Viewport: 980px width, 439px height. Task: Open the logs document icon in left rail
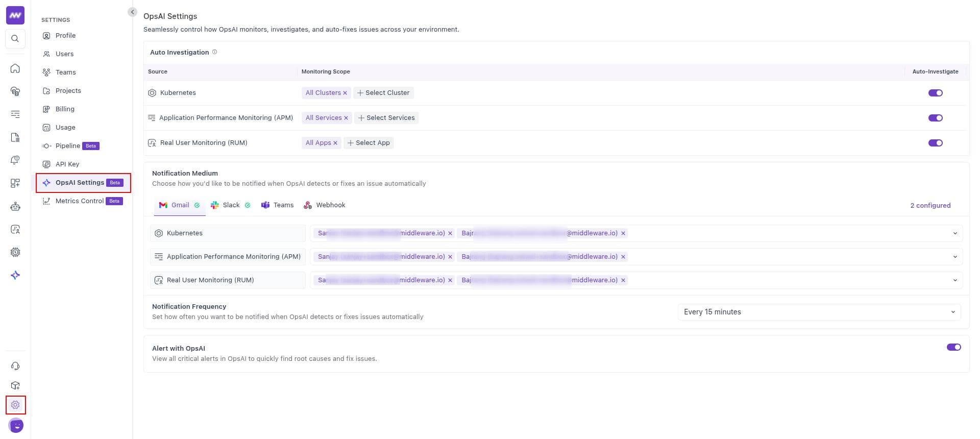pyautogui.click(x=15, y=137)
